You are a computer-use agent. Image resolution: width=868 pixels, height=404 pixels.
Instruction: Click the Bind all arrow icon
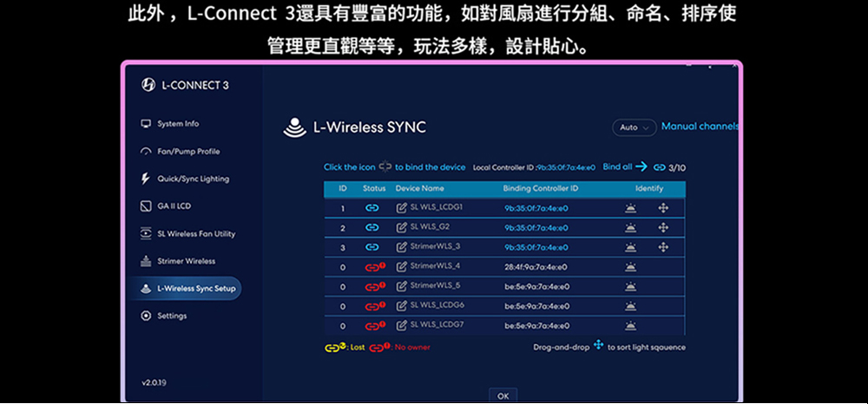click(641, 166)
